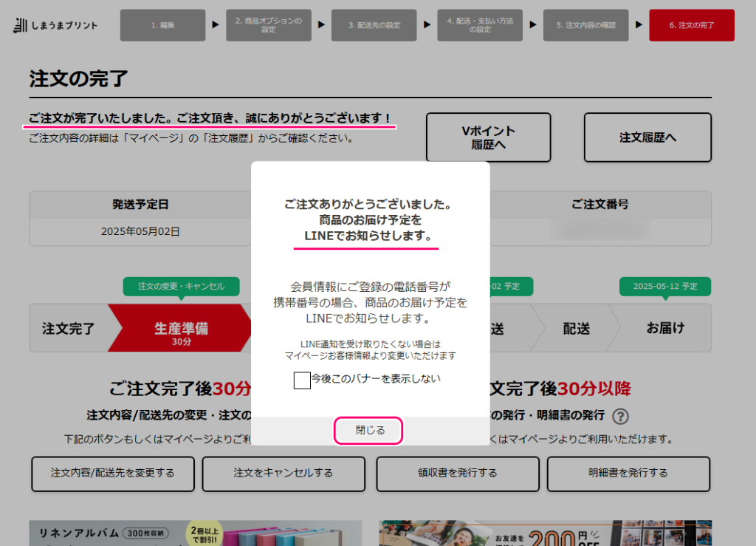The width and height of the screenshot is (756, 546).
Task: Open the リネンアルバム banner
Action: click(195, 533)
